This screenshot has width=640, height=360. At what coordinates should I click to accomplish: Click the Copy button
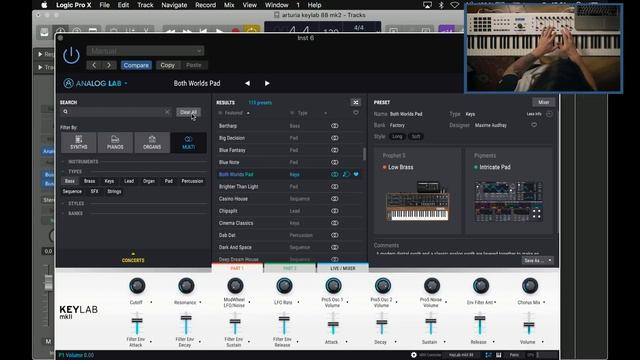click(x=167, y=65)
